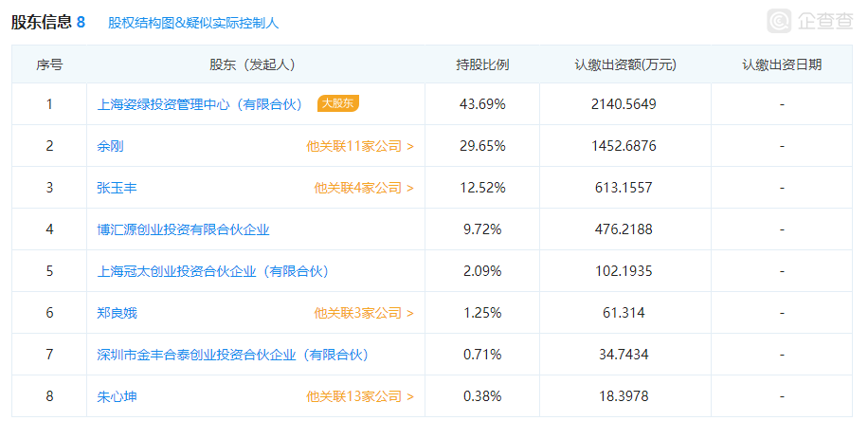Select the 2140.5649 amount cell
Image resolution: width=868 pixels, height=439 pixels.
click(x=625, y=104)
